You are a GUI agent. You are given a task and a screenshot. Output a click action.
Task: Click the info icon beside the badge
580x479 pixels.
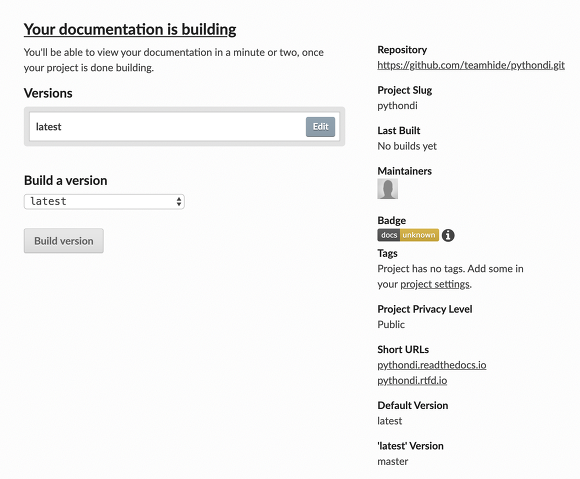(x=448, y=235)
